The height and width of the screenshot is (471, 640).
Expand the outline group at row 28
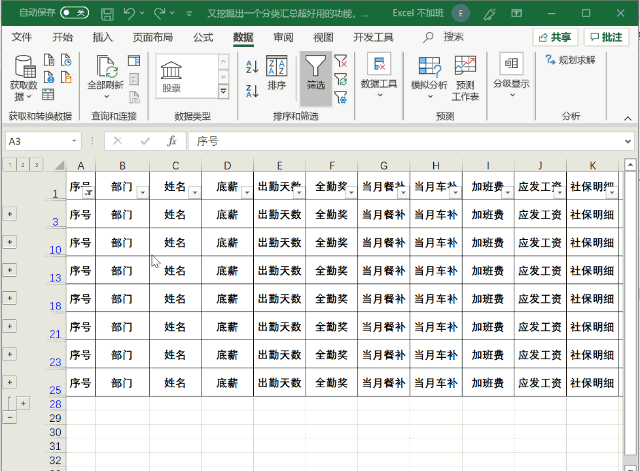(23, 404)
